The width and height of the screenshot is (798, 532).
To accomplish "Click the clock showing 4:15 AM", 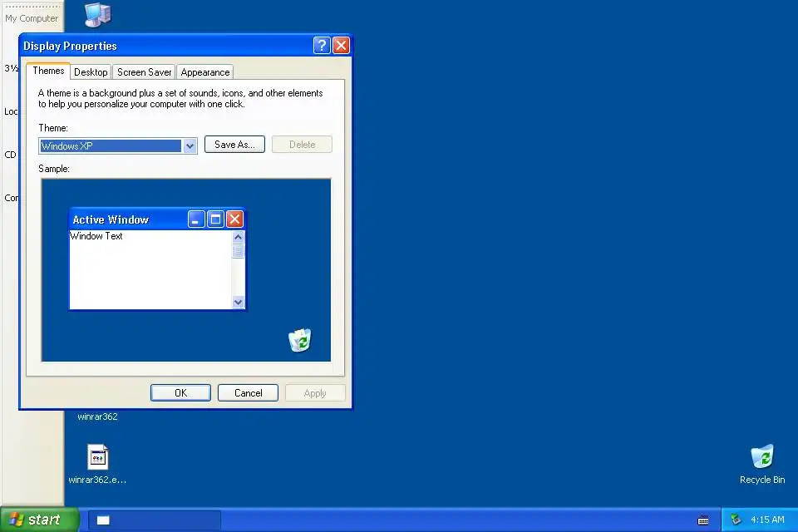I will [767, 520].
